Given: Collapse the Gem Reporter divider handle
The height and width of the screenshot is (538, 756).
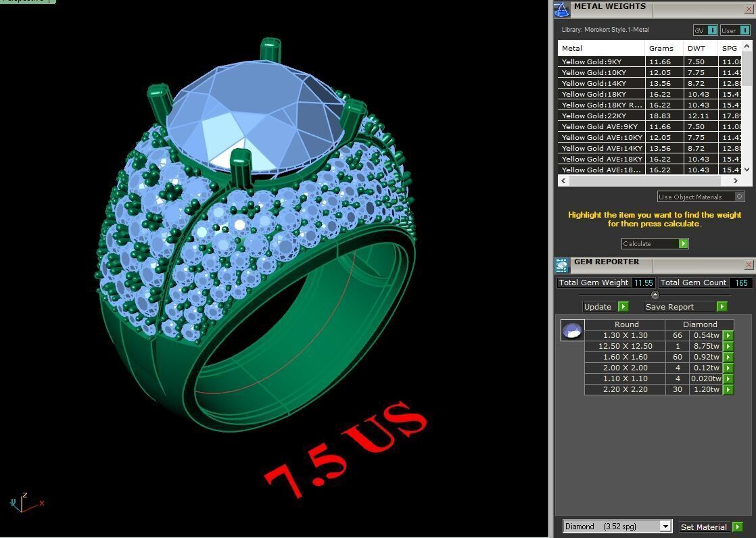Looking at the screenshot, I should coord(655,295).
